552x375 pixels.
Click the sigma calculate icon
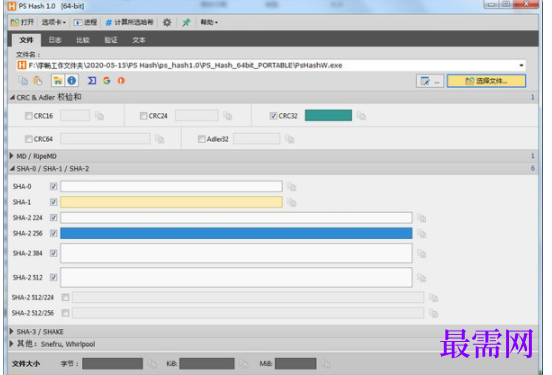click(x=92, y=81)
